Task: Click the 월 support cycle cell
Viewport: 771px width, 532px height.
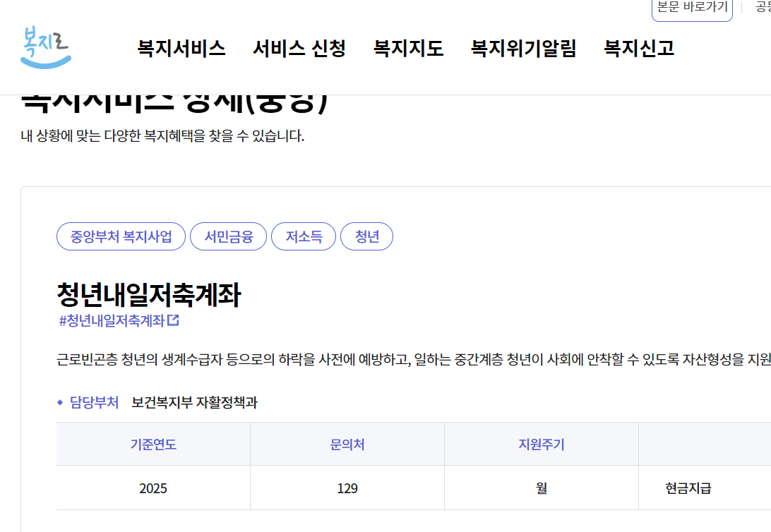Action: pos(542,488)
